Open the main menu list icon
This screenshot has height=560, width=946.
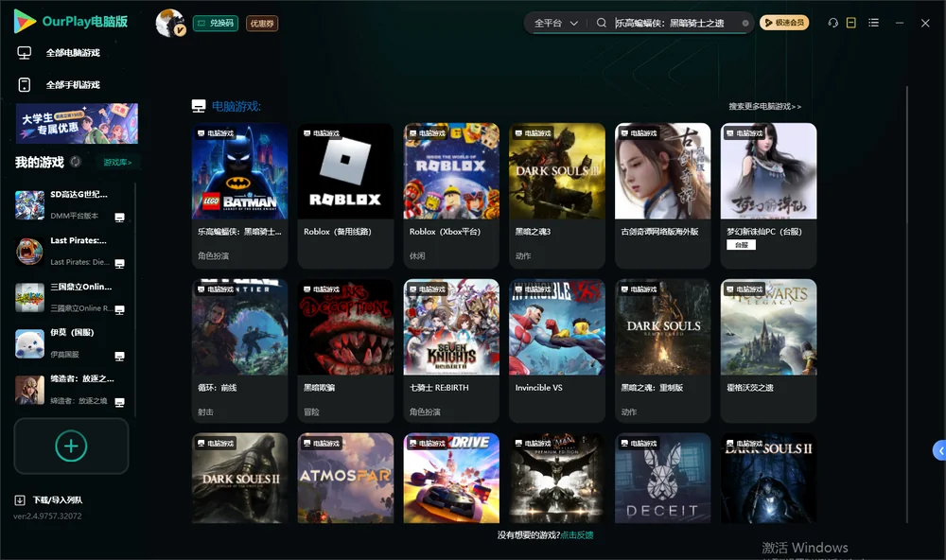(873, 23)
